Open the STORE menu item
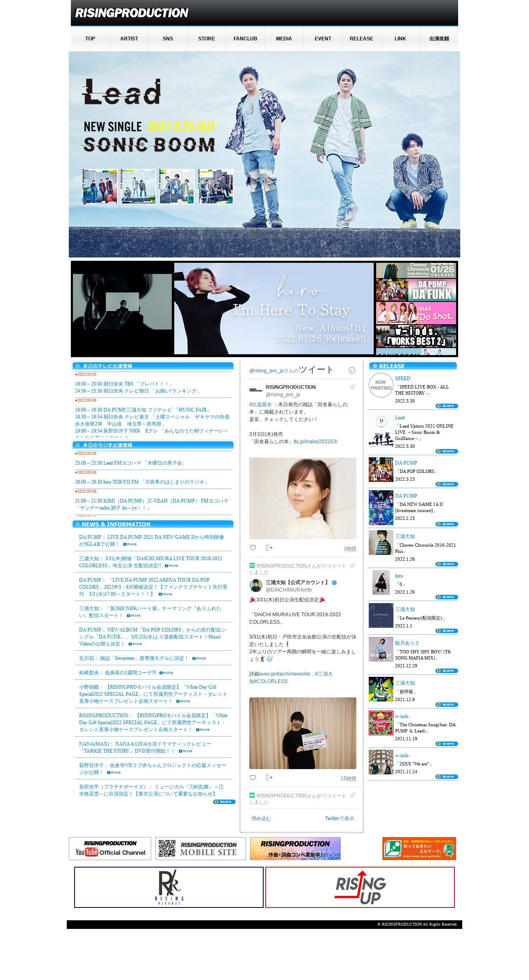This screenshot has height=980, width=529. tap(206, 39)
